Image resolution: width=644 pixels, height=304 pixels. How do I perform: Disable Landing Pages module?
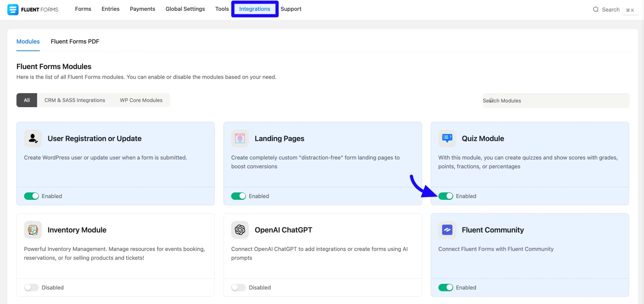(x=238, y=196)
